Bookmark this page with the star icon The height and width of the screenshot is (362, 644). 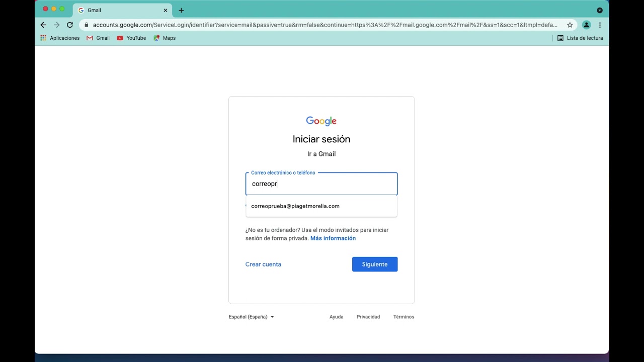[570, 25]
